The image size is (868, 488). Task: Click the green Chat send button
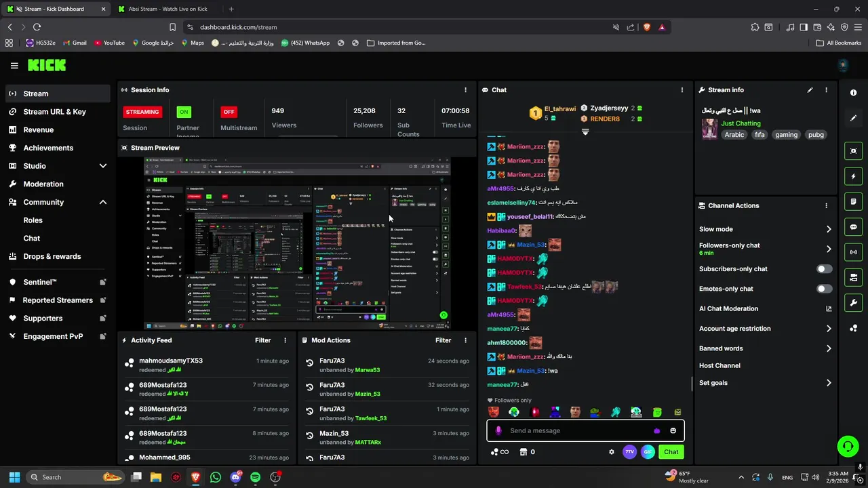(671, 452)
